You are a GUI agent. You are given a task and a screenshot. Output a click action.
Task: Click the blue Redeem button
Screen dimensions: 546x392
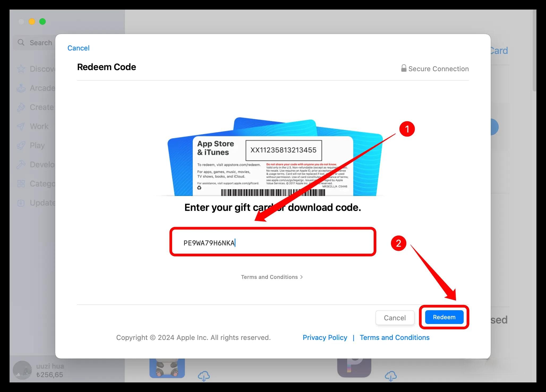(x=444, y=317)
